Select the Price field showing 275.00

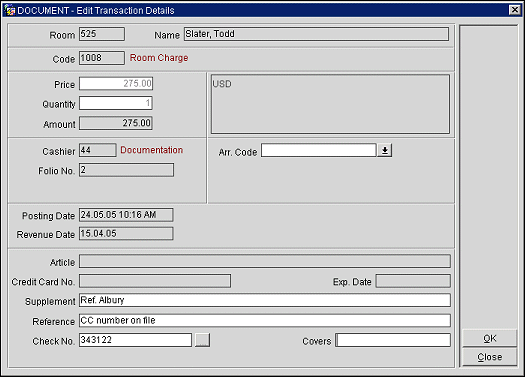(116, 83)
